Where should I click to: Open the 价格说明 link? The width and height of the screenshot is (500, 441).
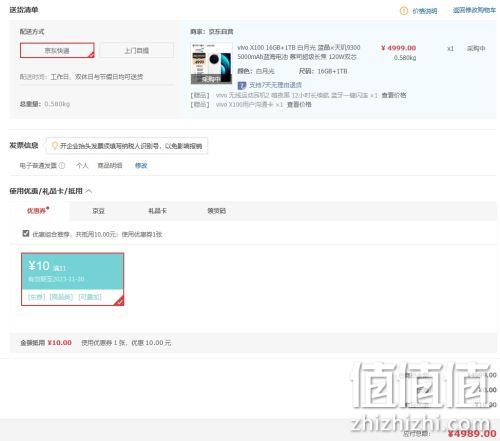point(425,11)
